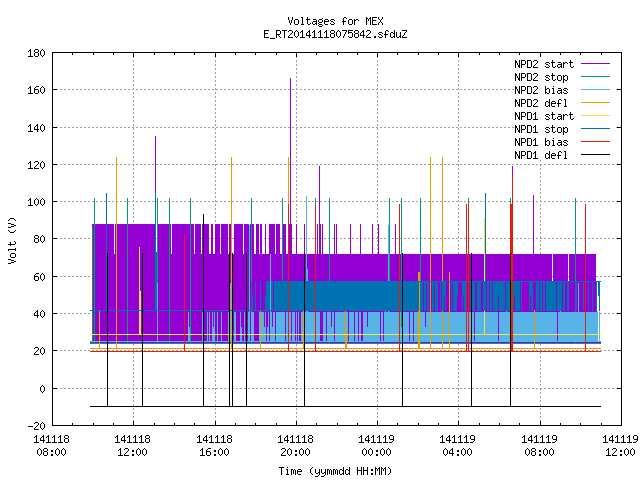The height and width of the screenshot is (480, 640).
Task: Click the black NPD1 defl legend line
Action: click(x=595, y=155)
